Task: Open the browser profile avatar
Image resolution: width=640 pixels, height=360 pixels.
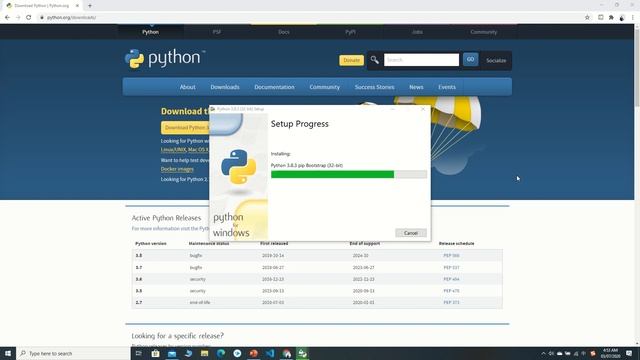Action: tap(622, 18)
